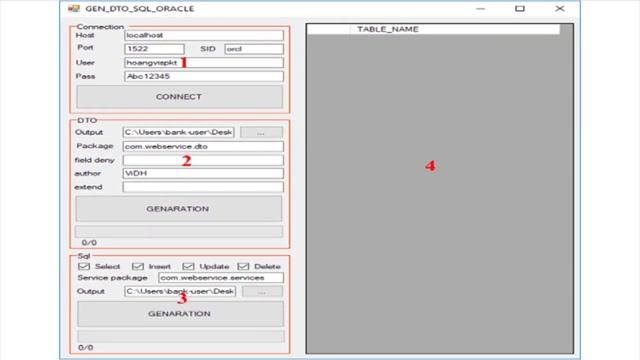Click the 'Service package' label
Image resolution: width=640 pixels, height=360 pixels.
coord(113,278)
